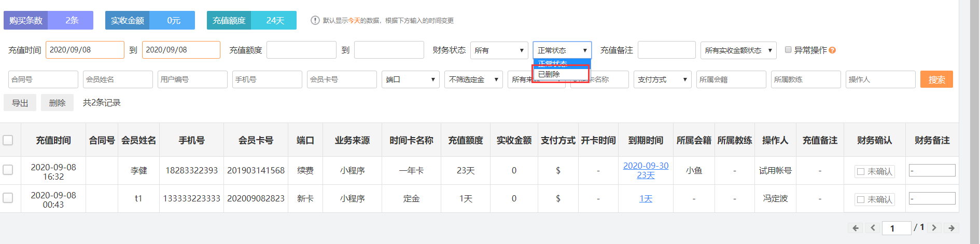Click the previous page arrow
Screen dimensions: 980x244
point(873,228)
